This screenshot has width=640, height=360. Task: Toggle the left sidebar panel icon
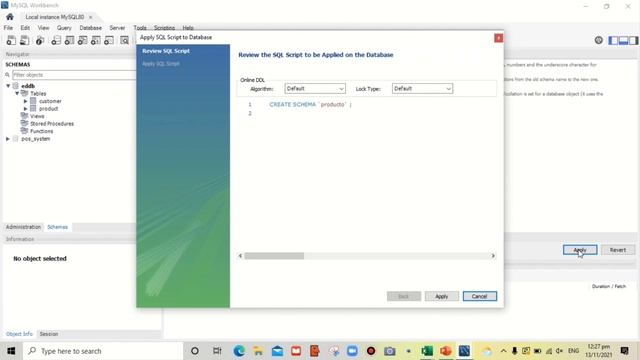click(x=613, y=40)
